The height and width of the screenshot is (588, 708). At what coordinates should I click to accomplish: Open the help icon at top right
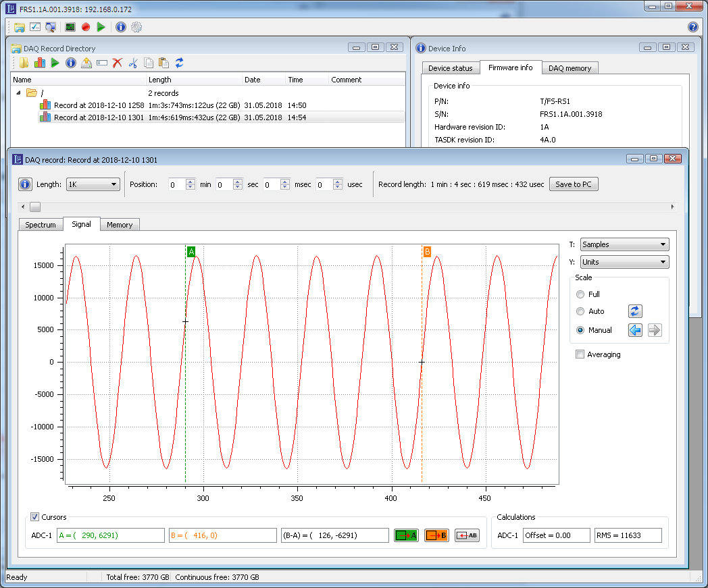click(692, 27)
